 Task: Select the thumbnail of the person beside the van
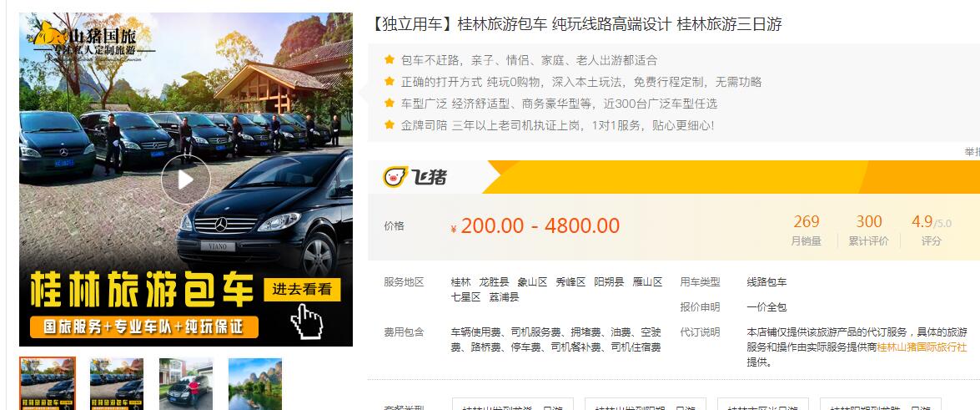pyautogui.click(x=186, y=384)
